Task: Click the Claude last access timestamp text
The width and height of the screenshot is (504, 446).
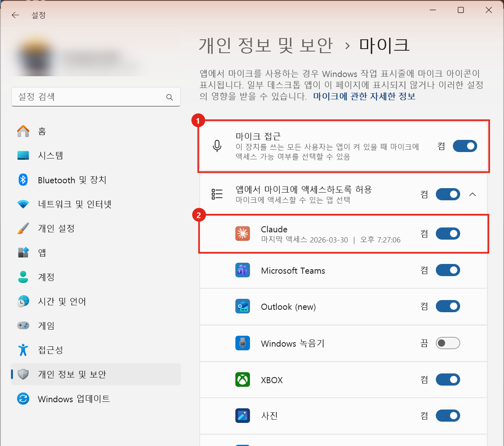Action: click(x=331, y=240)
